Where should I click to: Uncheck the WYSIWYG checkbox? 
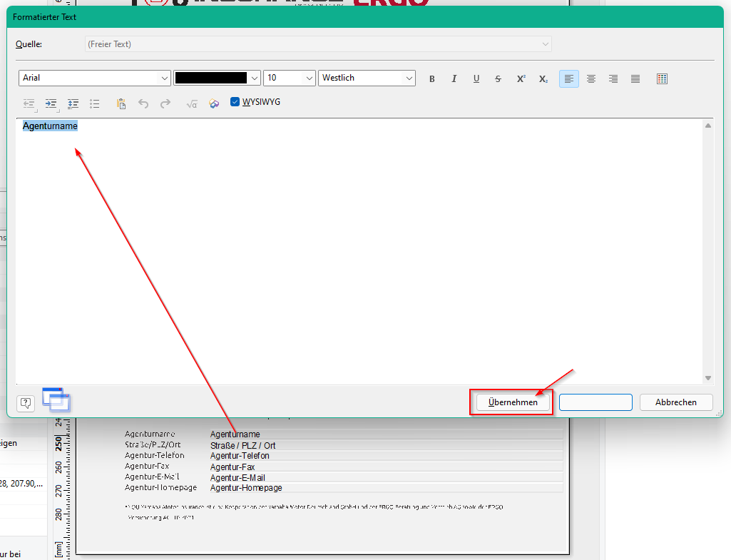click(235, 101)
